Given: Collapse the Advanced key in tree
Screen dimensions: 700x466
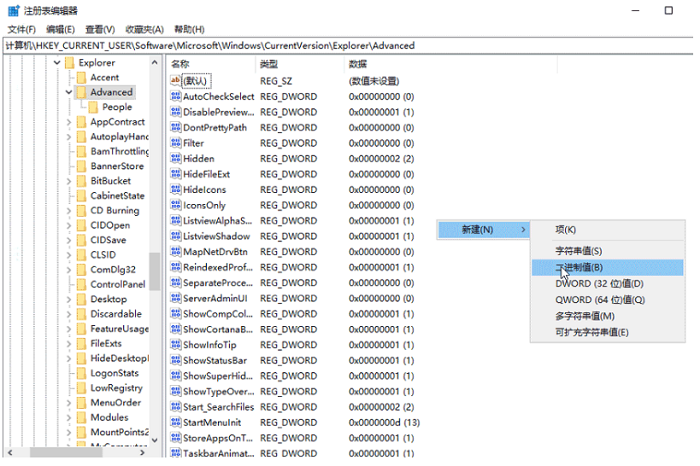Looking at the screenshot, I should click(x=68, y=92).
